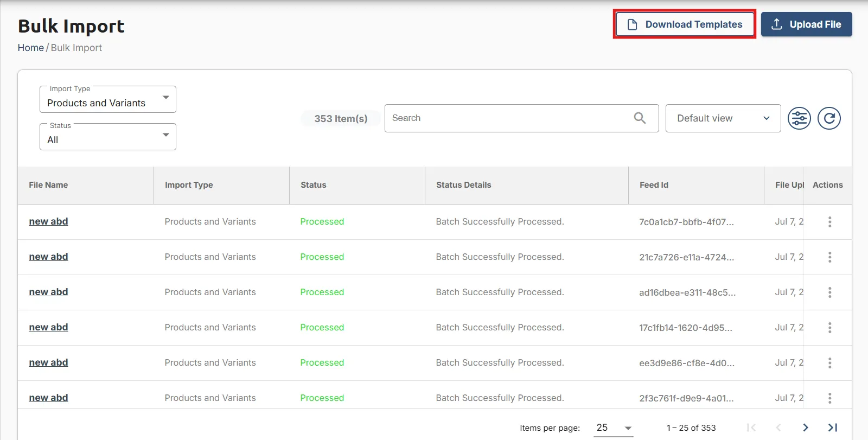Open actions menu for feed ee3d9e86-cf8e-4d0

click(x=829, y=363)
